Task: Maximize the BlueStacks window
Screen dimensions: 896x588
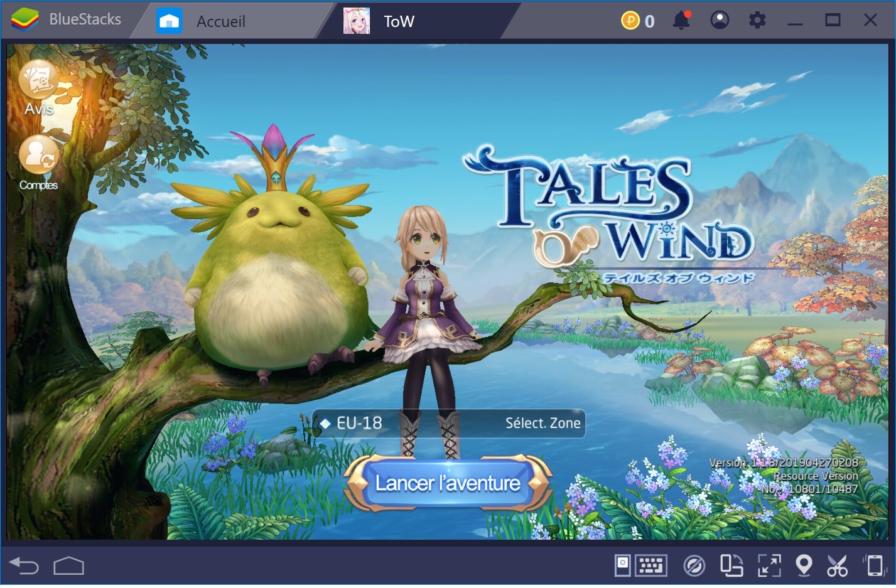Action: pos(833,20)
